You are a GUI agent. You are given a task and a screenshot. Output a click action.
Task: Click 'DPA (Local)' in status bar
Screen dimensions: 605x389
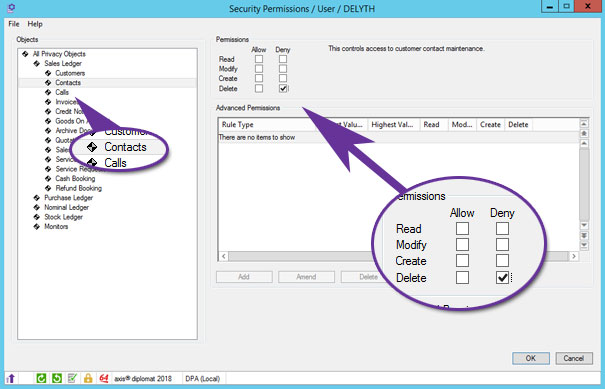click(x=203, y=379)
